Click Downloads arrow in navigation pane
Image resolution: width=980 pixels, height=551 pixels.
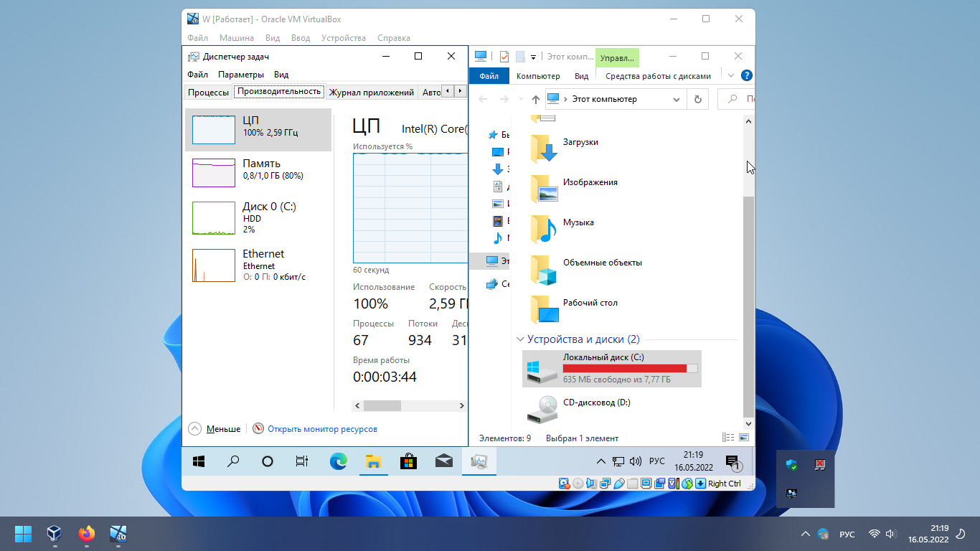(498, 169)
